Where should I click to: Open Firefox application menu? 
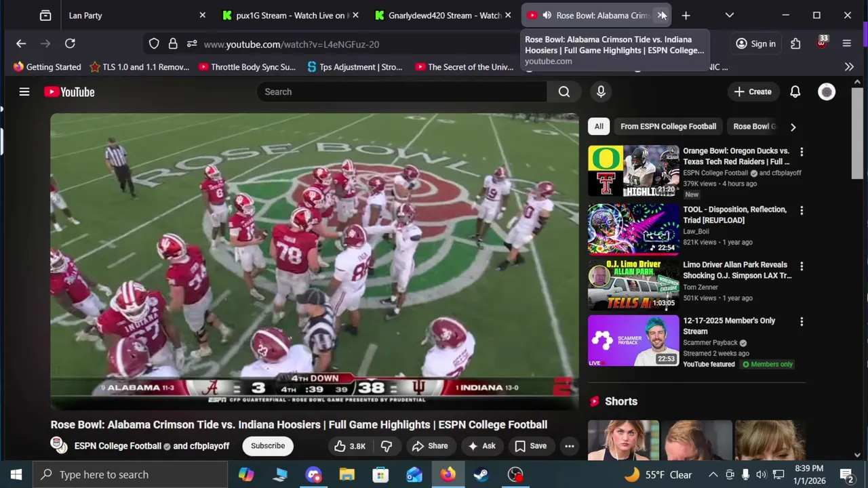pos(847,44)
